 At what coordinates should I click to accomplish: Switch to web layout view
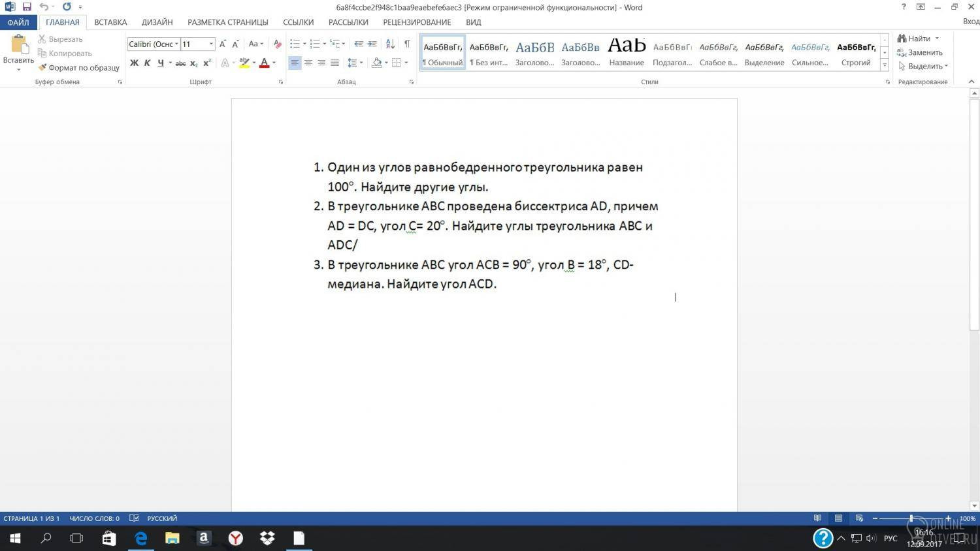click(x=859, y=518)
